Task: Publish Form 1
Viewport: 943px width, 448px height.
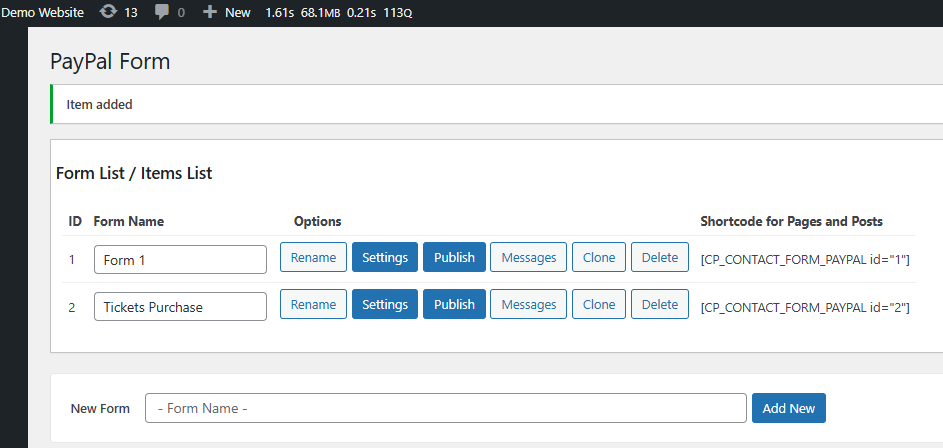Action: pyautogui.click(x=454, y=257)
